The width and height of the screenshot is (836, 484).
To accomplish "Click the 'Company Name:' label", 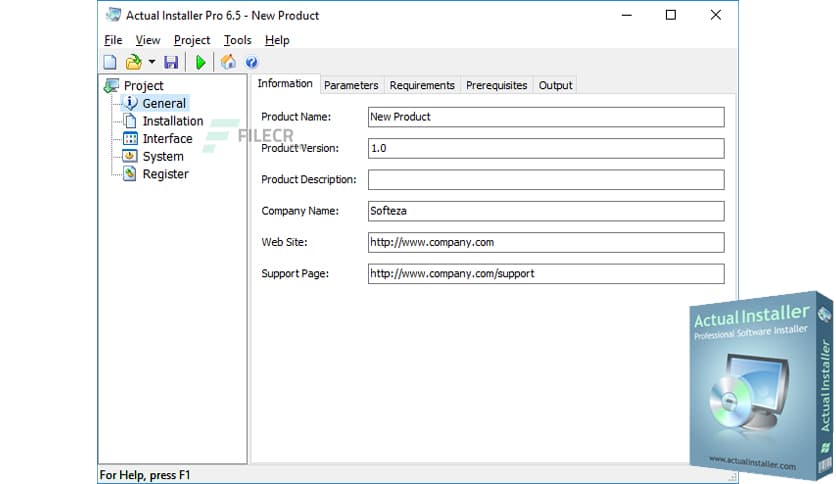I will 300,211.
